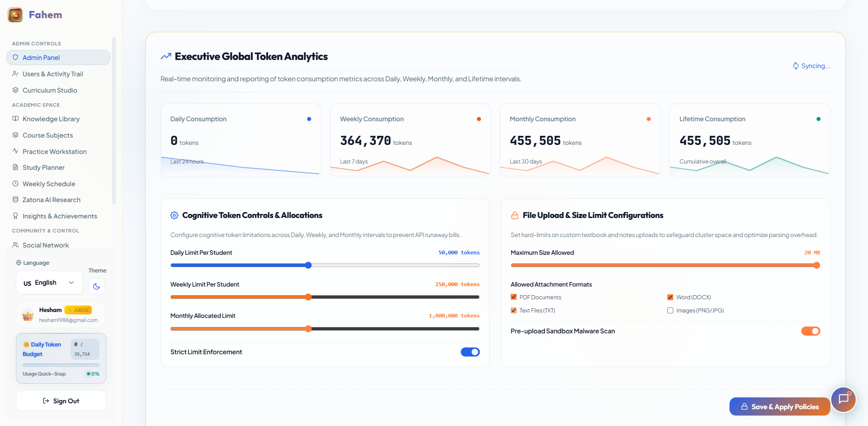868x426 pixels.
Task: Toggle dark mode moon icon
Action: 96,286
